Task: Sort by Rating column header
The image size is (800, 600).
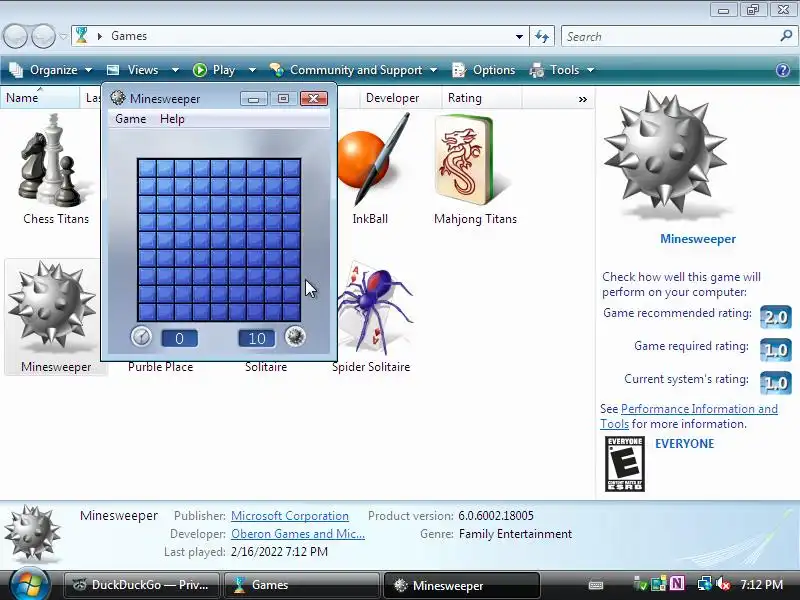Action: (482, 97)
